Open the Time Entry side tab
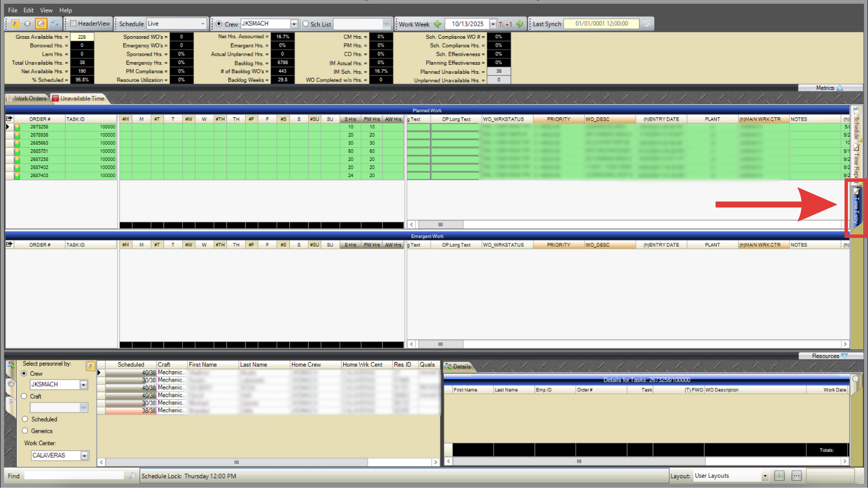The height and width of the screenshot is (488, 868). (856, 208)
